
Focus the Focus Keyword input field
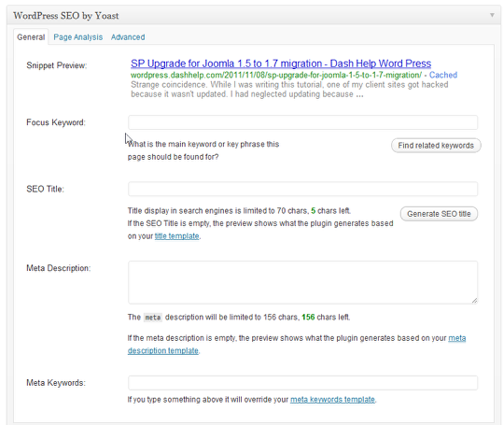[x=302, y=122]
